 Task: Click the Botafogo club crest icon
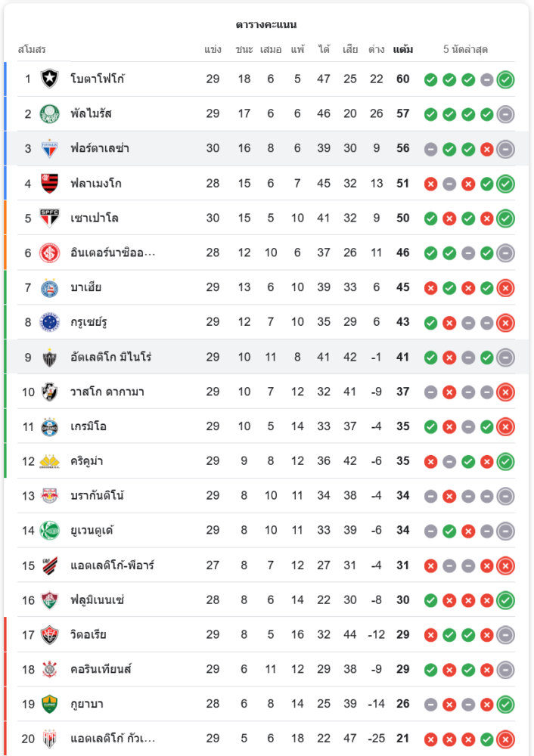coord(50,79)
